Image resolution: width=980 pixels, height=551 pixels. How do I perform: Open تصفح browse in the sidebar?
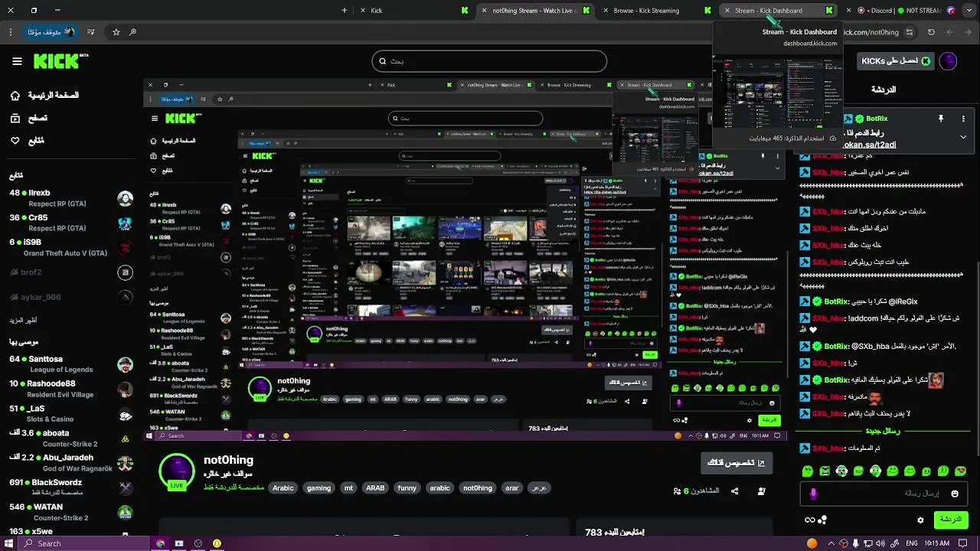click(x=29, y=118)
